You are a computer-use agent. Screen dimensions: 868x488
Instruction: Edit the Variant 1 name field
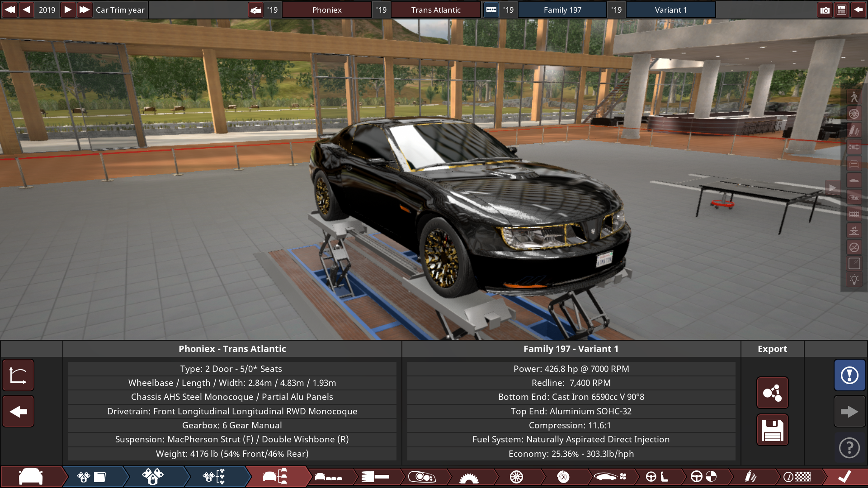(671, 9)
